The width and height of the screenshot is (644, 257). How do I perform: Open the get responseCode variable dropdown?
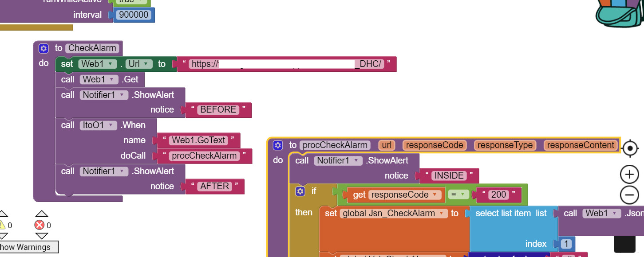point(436,195)
